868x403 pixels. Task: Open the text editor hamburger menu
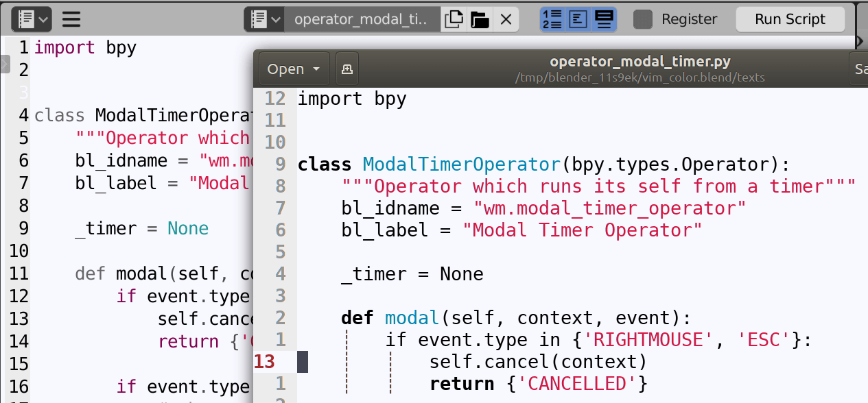click(71, 19)
